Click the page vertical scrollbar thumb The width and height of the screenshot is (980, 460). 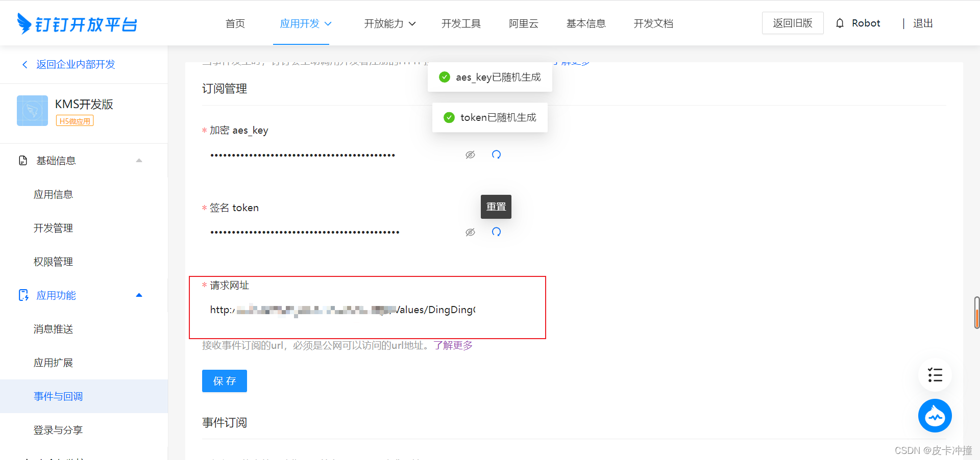pos(977,313)
